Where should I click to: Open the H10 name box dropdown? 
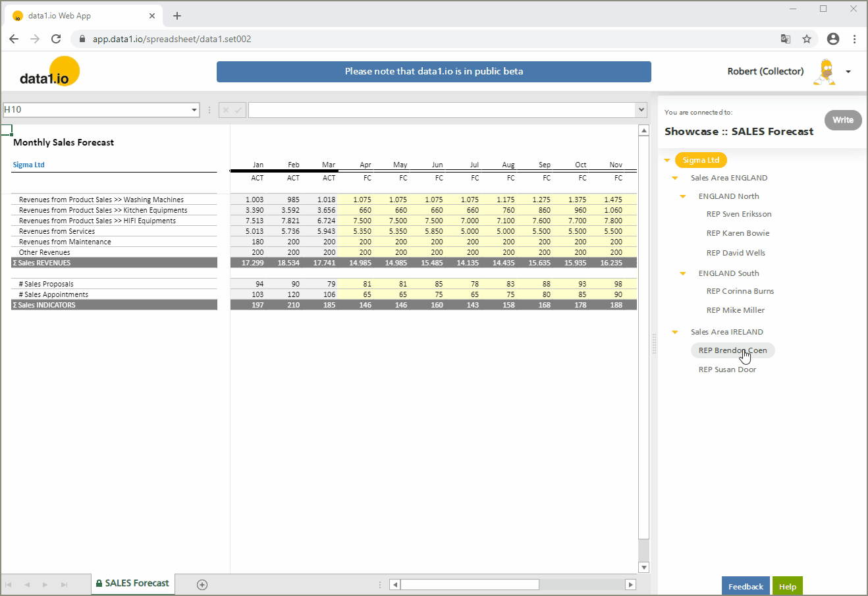point(194,110)
